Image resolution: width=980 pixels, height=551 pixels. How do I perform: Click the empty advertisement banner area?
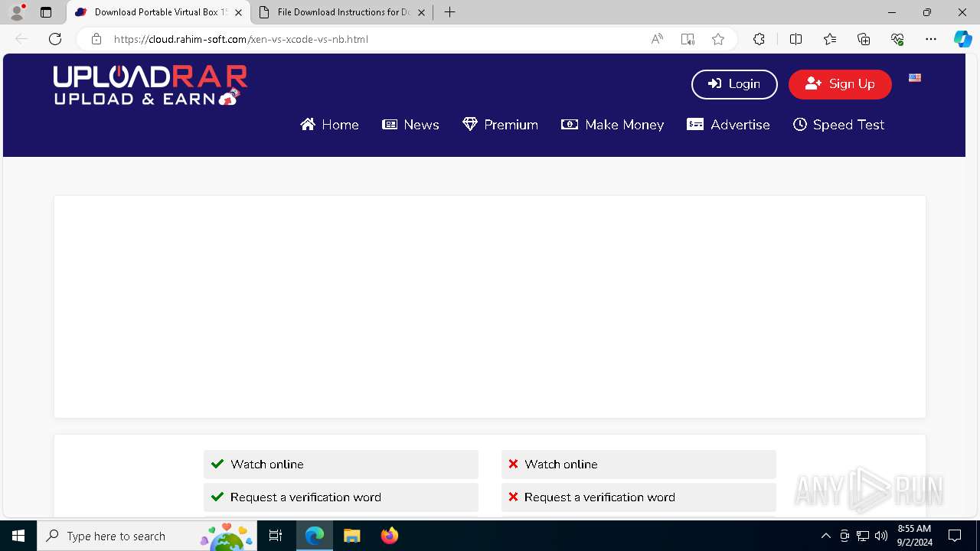490,307
